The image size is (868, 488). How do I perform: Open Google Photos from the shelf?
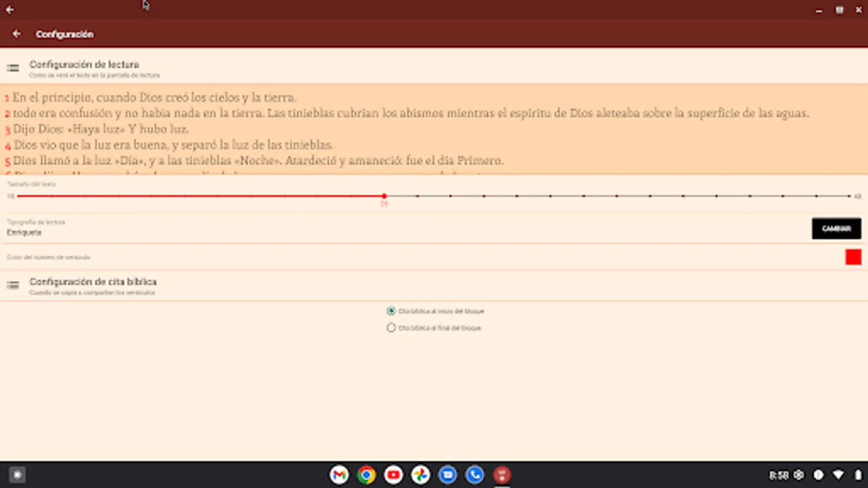[x=420, y=474]
